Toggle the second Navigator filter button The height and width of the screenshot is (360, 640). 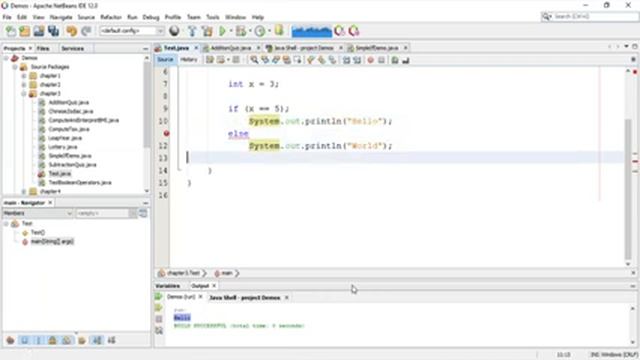coord(25,340)
